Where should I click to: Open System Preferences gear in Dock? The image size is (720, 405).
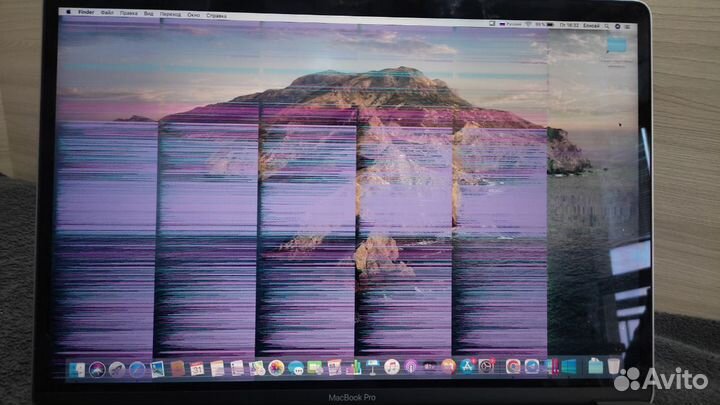486,366
